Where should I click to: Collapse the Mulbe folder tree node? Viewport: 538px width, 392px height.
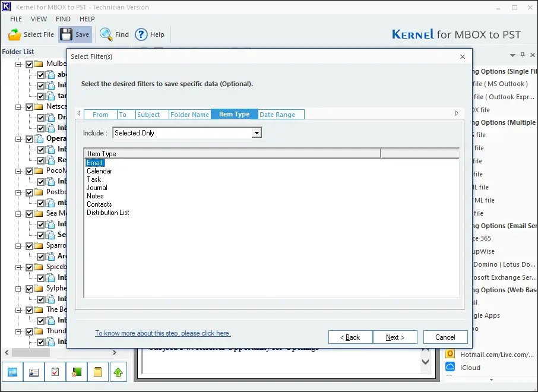18,64
